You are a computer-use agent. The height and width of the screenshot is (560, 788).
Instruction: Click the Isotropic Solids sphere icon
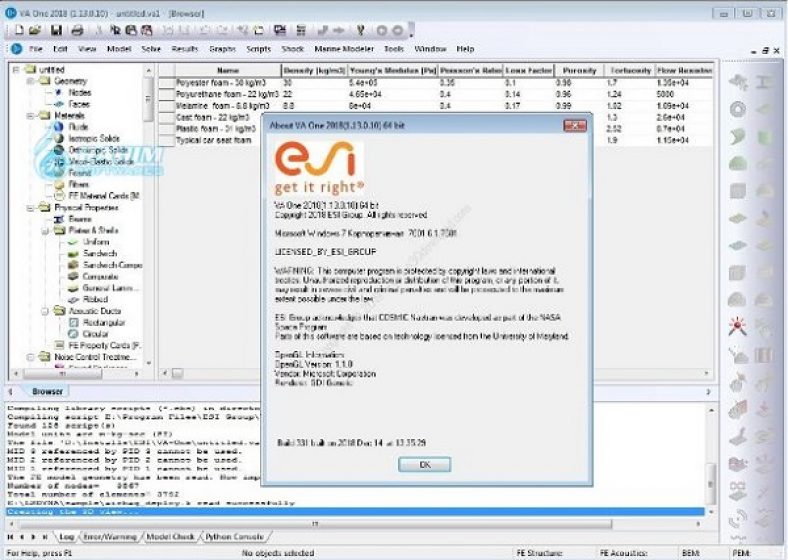coord(59,138)
